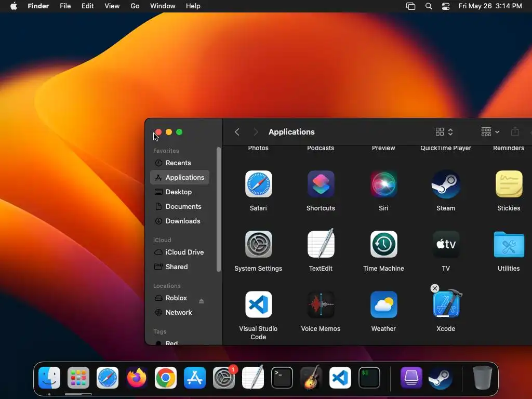Open the Help menu
This screenshot has width=532, height=399.
click(x=193, y=6)
